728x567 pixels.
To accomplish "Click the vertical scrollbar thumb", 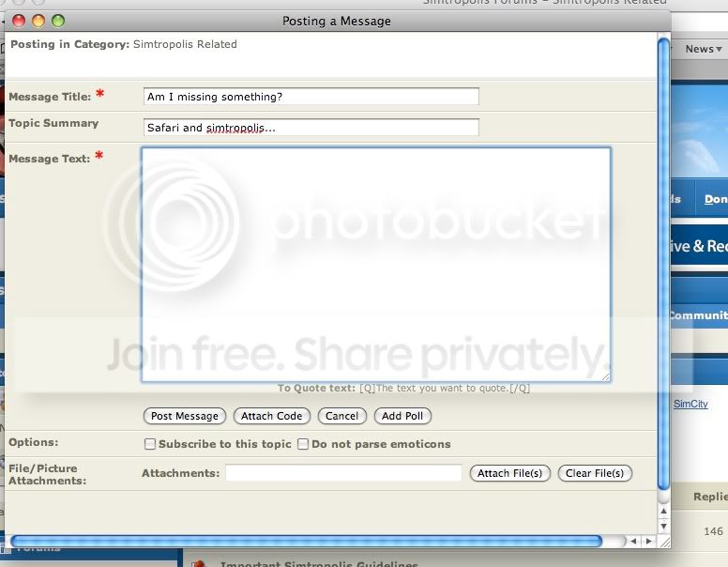I will 663,264.
